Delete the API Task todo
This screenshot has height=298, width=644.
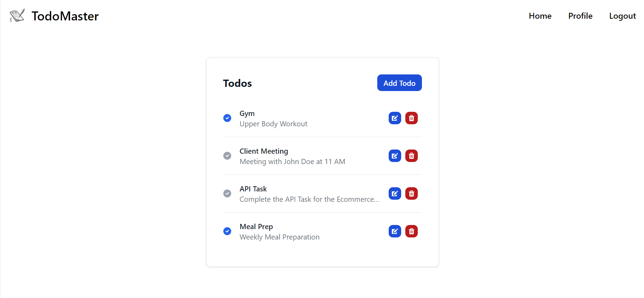411,193
